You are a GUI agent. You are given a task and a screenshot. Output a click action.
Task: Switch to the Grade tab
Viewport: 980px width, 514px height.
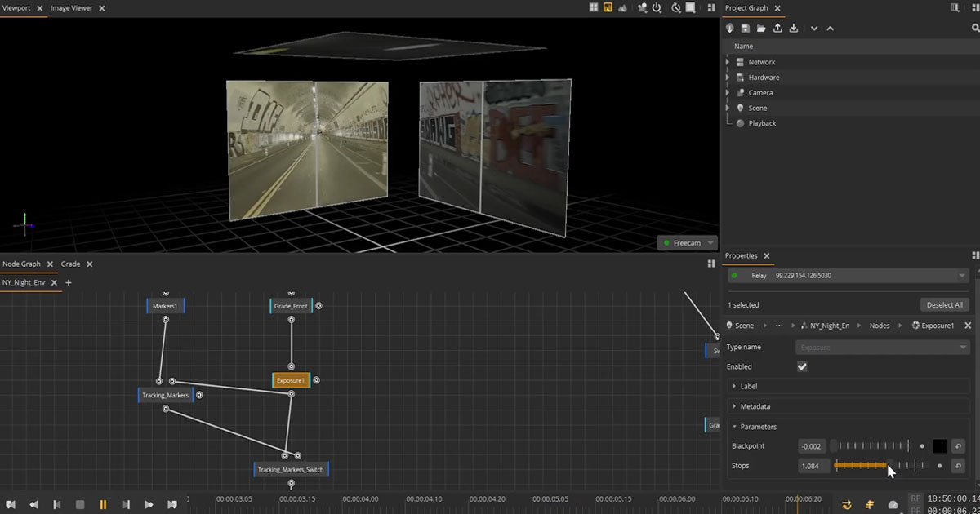point(70,264)
